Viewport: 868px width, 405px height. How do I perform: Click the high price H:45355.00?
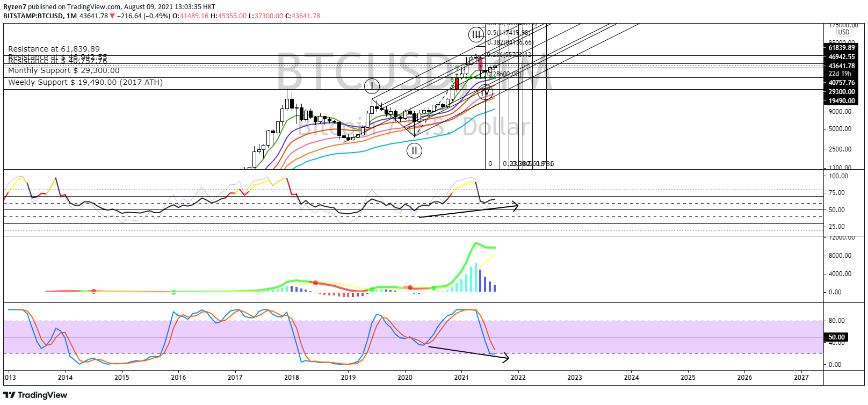pyautogui.click(x=228, y=16)
